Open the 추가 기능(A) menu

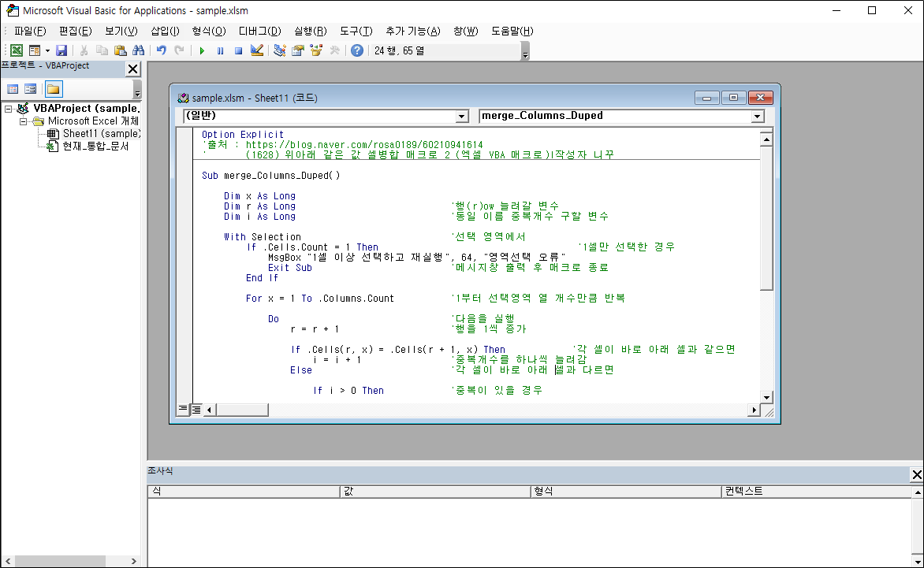point(413,32)
